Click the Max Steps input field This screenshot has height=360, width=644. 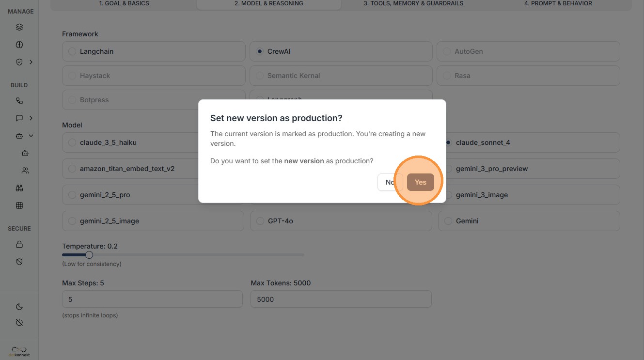[x=152, y=299]
